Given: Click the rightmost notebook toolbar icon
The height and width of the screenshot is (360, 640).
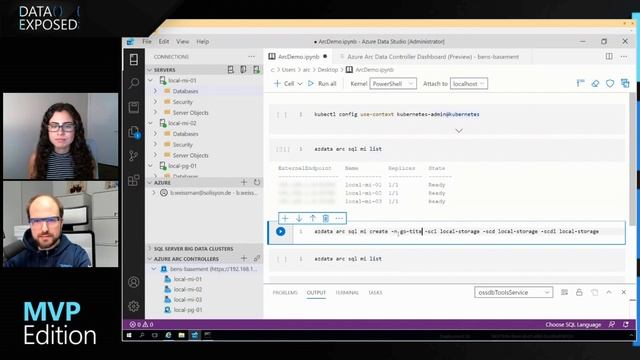Looking at the screenshot, I should click(625, 84).
